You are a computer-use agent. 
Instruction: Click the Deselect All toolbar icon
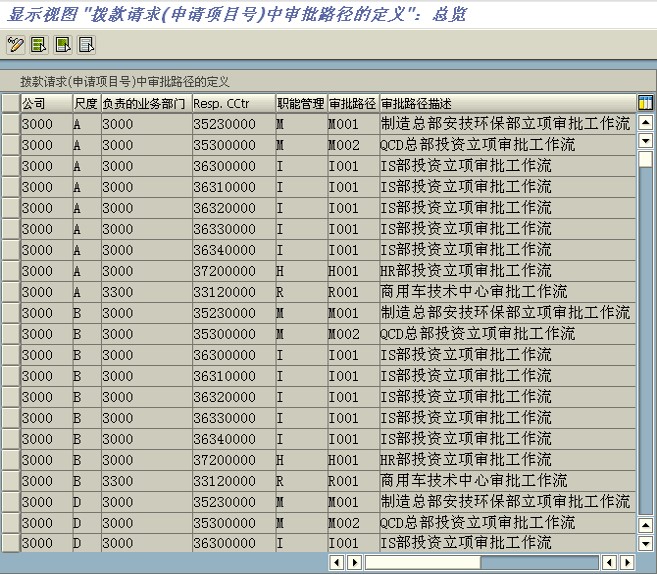click(x=86, y=44)
